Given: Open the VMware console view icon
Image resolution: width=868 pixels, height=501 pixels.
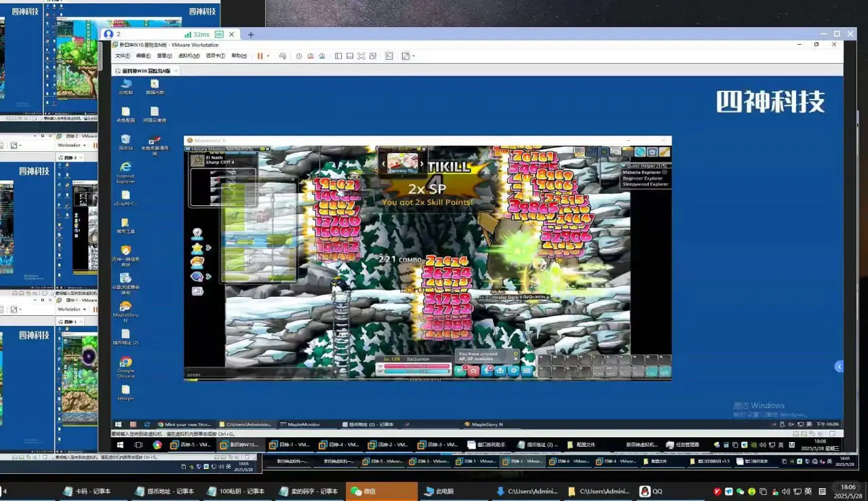Looking at the screenshot, I should click(389, 56).
